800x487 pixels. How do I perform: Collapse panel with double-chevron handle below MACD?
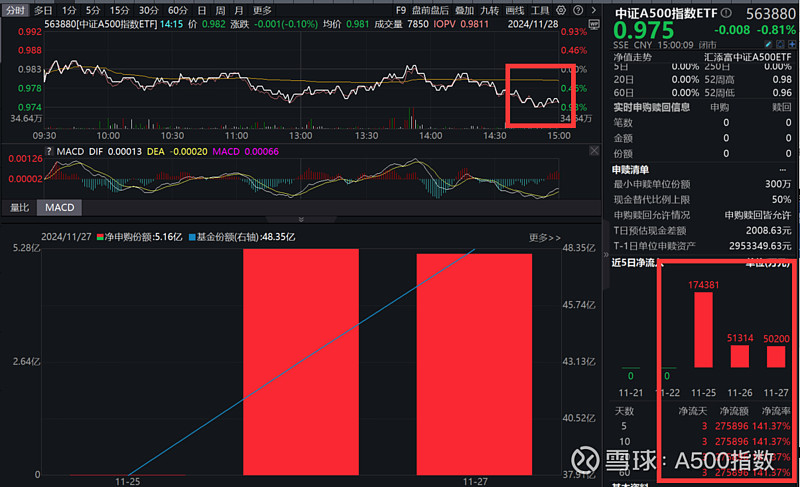click(x=301, y=219)
